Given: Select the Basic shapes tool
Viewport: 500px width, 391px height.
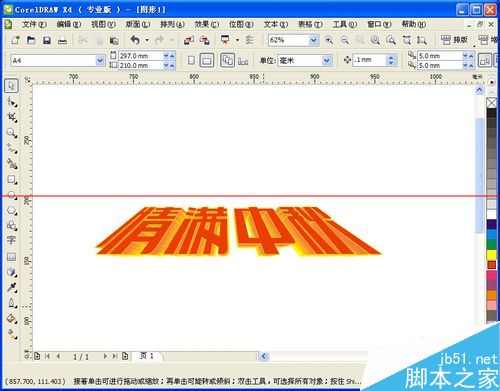Looking at the screenshot, I should coord(12,226).
